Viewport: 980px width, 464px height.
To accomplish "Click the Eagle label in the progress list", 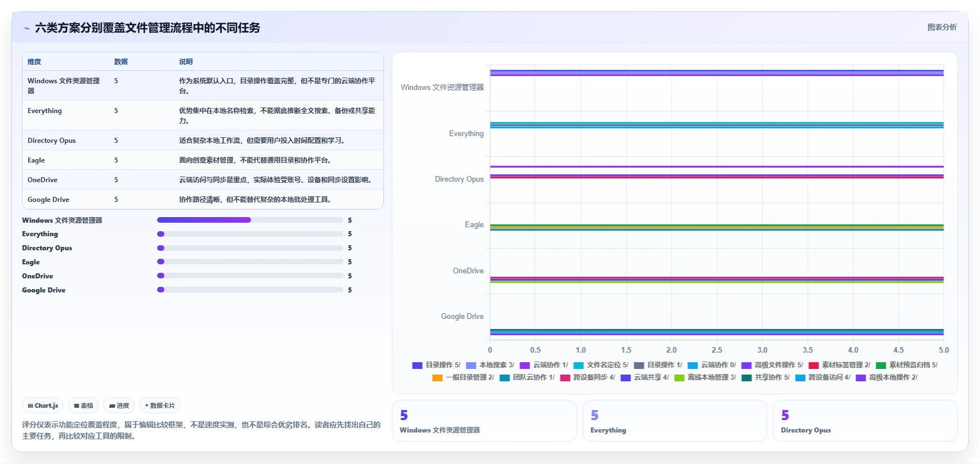I will 31,262.
